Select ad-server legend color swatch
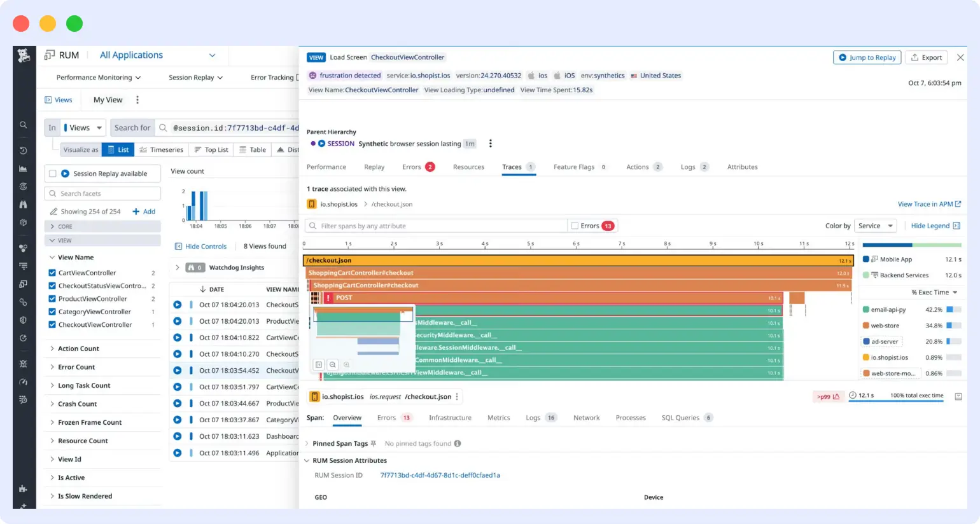 (x=865, y=341)
